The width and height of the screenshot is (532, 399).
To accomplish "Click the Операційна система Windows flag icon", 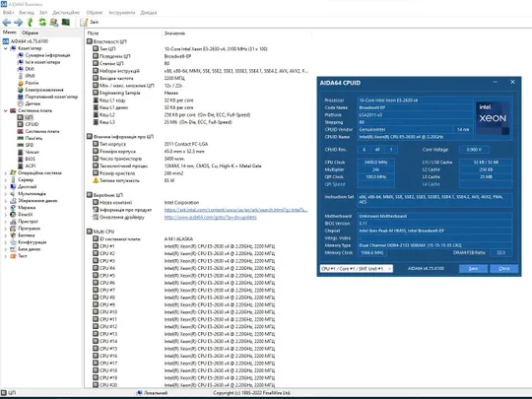I will (13, 172).
